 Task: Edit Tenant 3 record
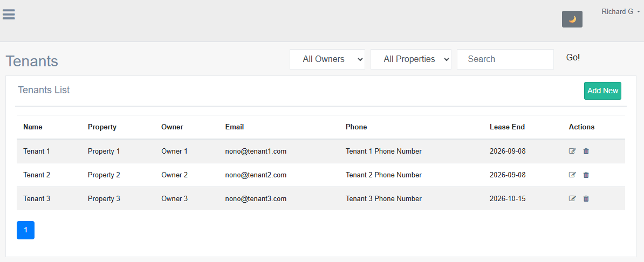(572, 199)
